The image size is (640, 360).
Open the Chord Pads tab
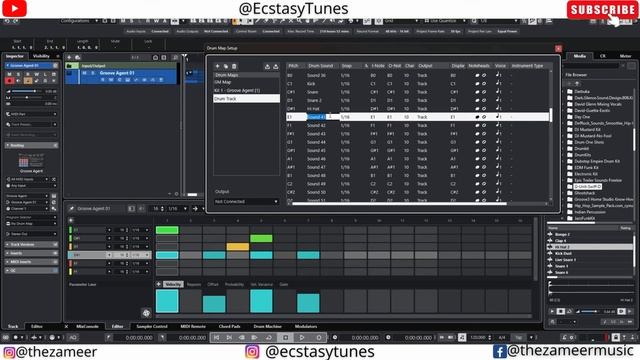click(x=229, y=327)
